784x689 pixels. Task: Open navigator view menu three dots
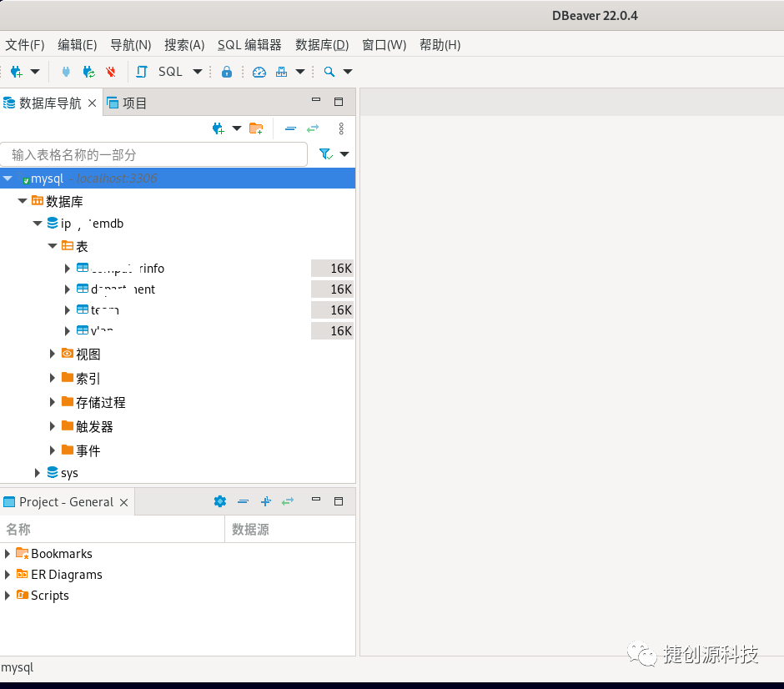(x=341, y=129)
